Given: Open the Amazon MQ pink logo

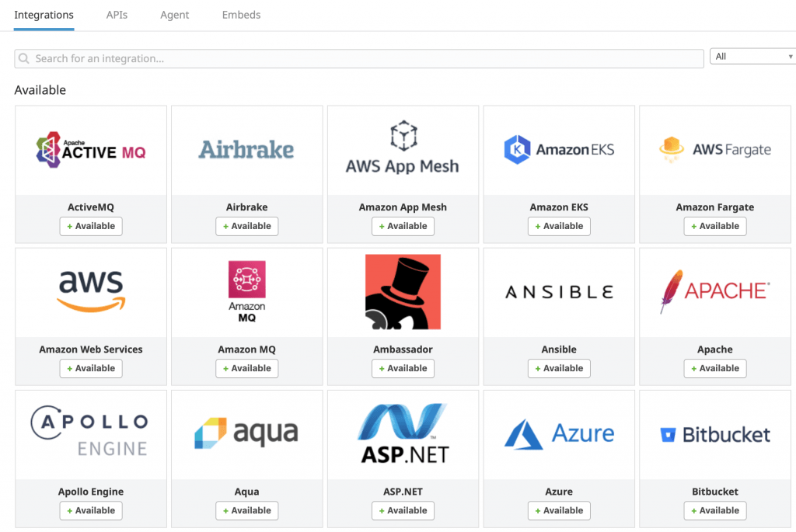Looking at the screenshot, I should (x=246, y=291).
